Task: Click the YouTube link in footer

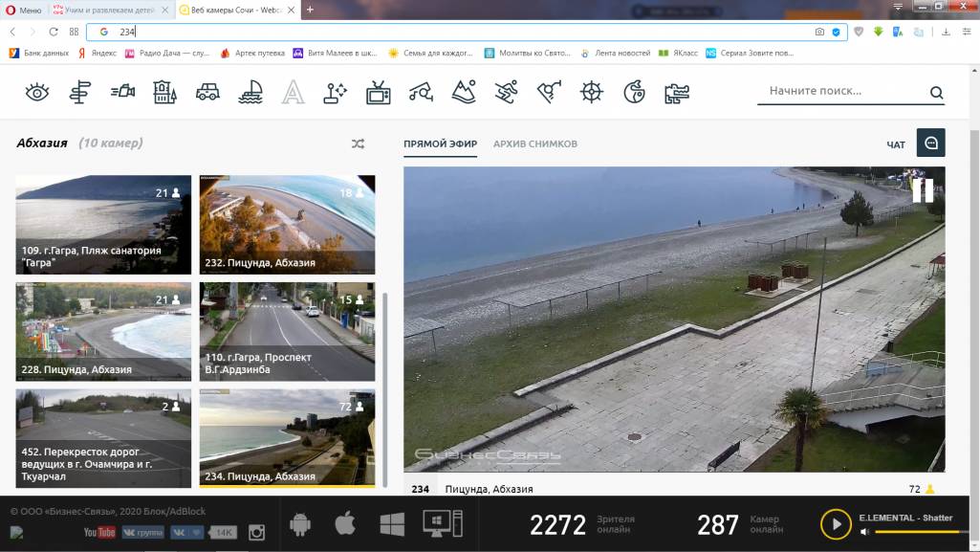Action: click(99, 533)
